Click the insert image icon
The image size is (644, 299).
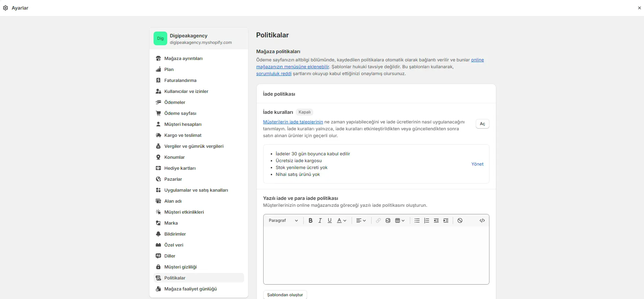(x=388, y=220)
